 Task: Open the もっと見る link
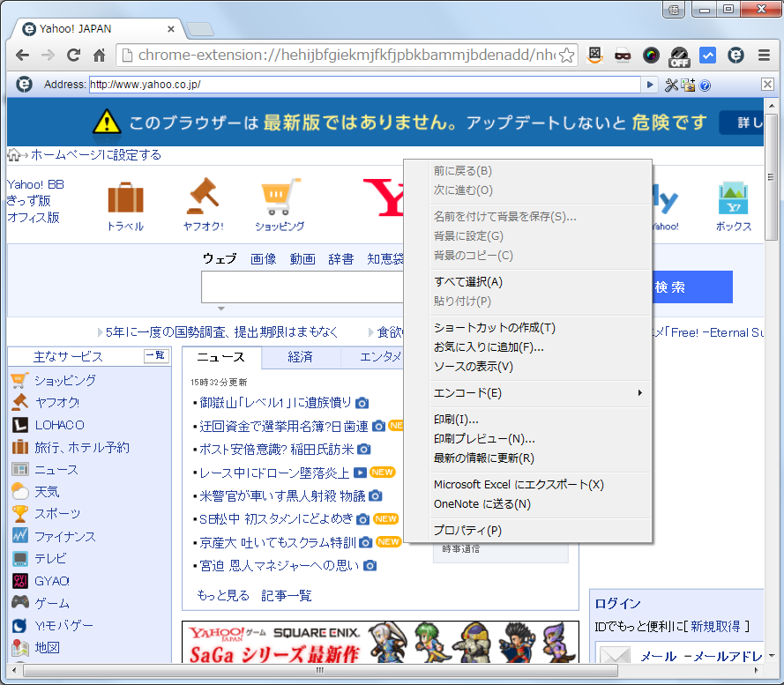(x=223, y=595)
